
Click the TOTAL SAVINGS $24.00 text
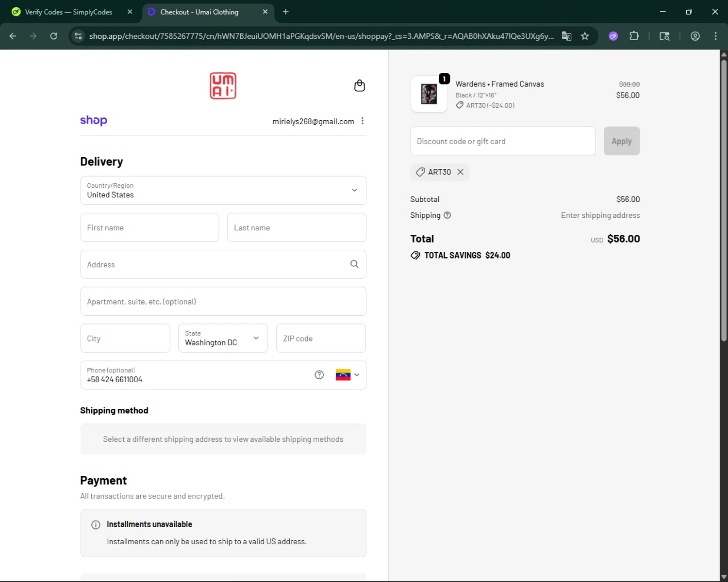467,255
